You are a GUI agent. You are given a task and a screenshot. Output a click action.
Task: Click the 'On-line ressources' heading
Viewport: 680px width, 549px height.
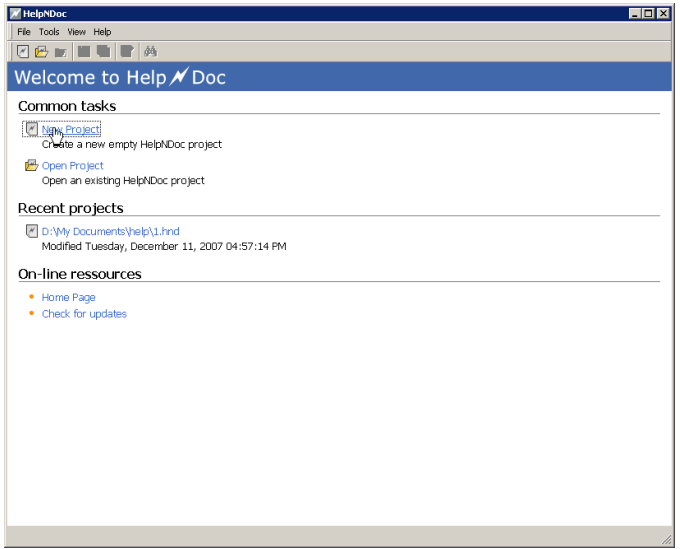(x=80, y=274)
